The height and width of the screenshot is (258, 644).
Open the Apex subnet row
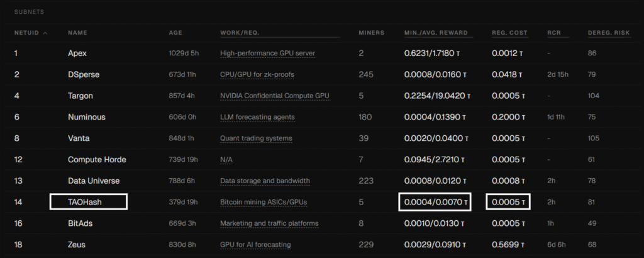[77, 53]
